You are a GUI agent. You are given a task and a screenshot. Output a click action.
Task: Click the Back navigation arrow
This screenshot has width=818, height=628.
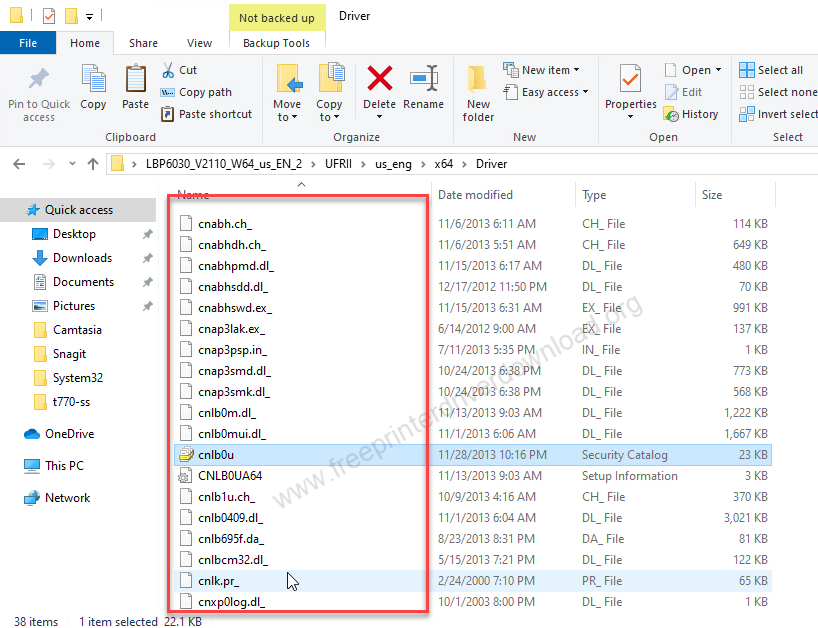(x=19, y=164)
